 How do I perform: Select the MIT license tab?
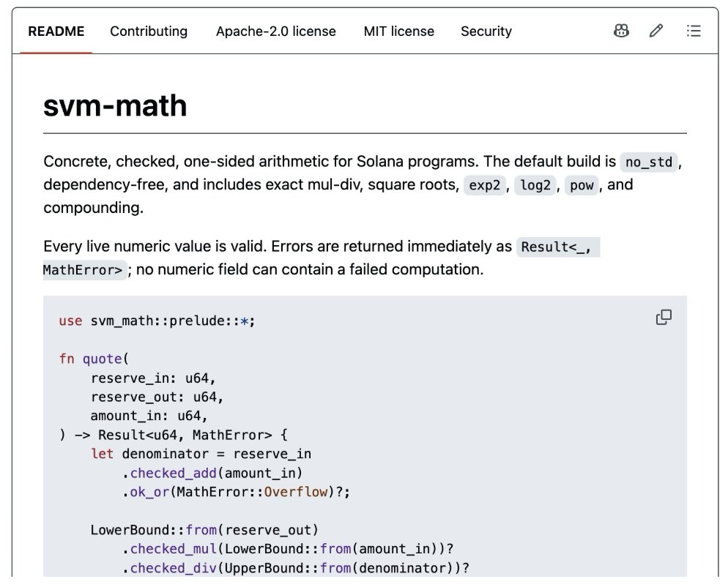pos(399,31)
